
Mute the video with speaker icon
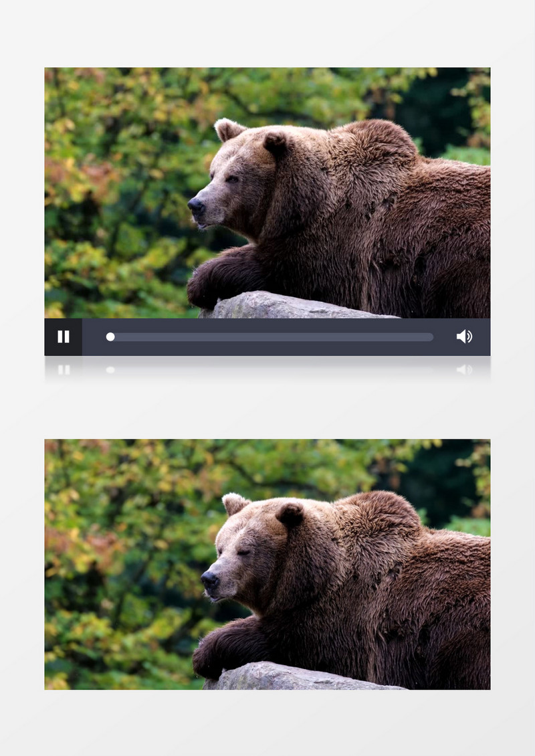pyautogui.click(x=464, y=337)
